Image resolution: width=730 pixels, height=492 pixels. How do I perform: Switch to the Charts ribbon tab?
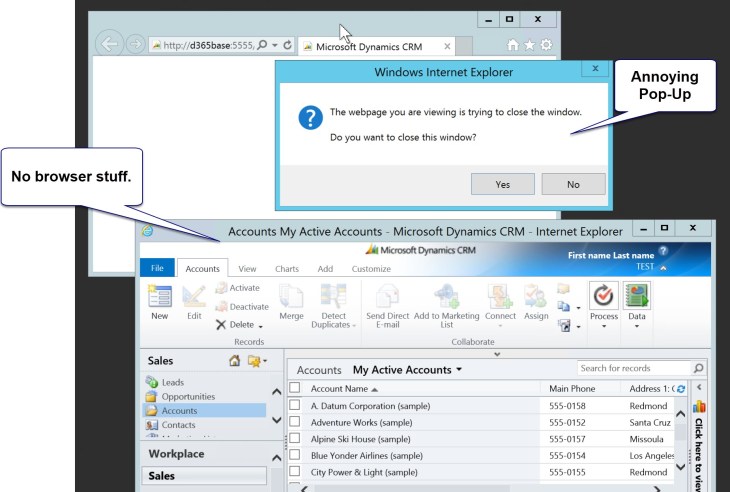pyautogui.click(x=287, y=269)
